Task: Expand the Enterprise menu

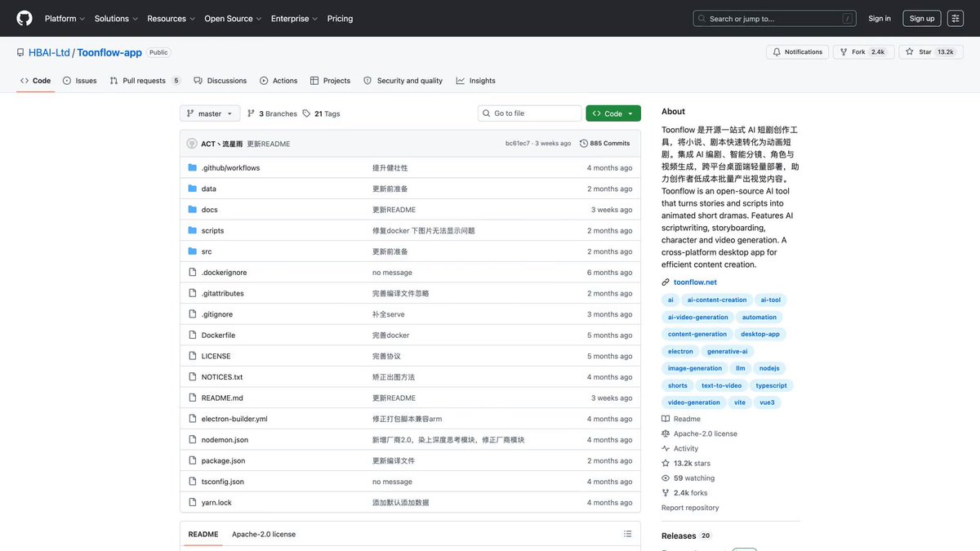Action: click(294, 18)
